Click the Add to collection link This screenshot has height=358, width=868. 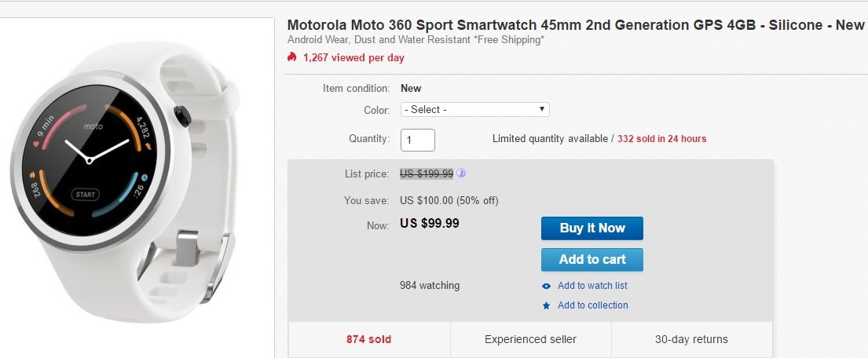(592, 305)
